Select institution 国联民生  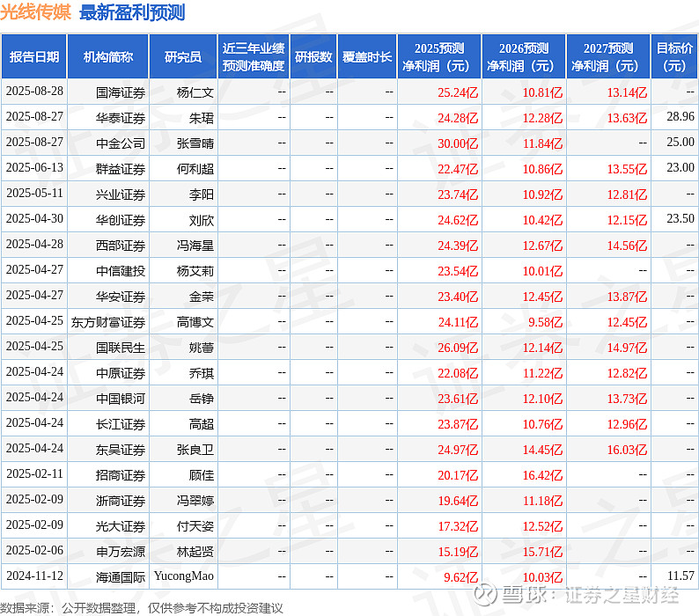click(x=121, y=348)
